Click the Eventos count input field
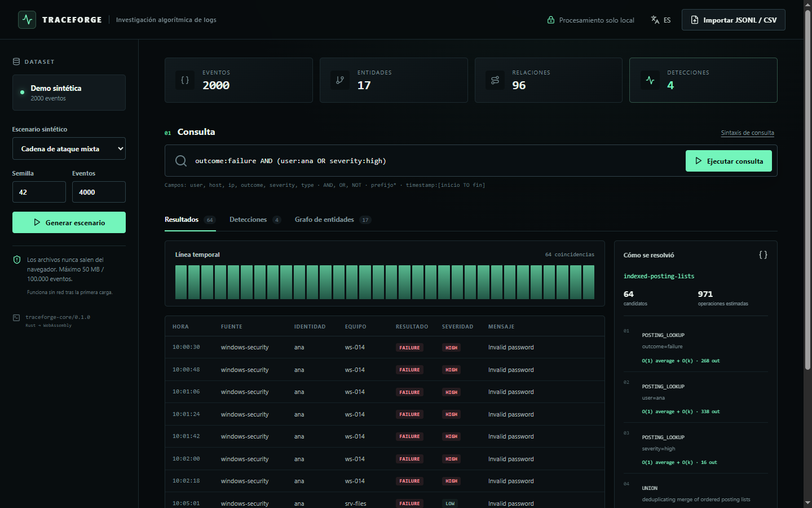Screen dimensions: 812x508 (99, 192)
